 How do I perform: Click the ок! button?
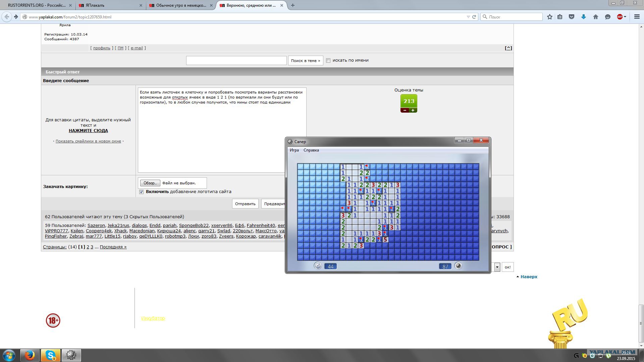pyautogui.click(x=508, y=267)
